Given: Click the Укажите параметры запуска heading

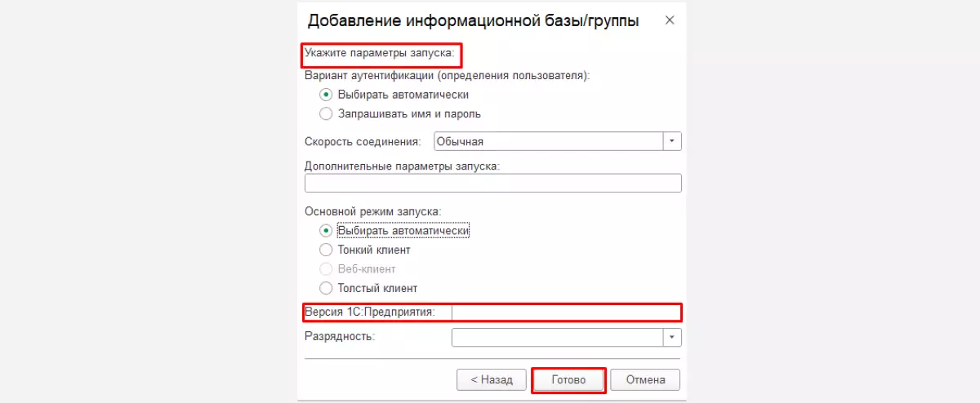Looking at the screenshot, I should point(379,55).
